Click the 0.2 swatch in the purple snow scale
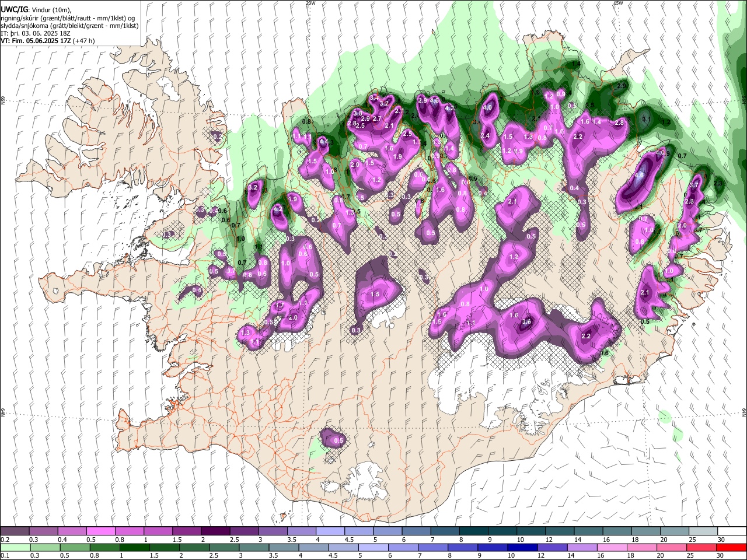 point(15,531)
